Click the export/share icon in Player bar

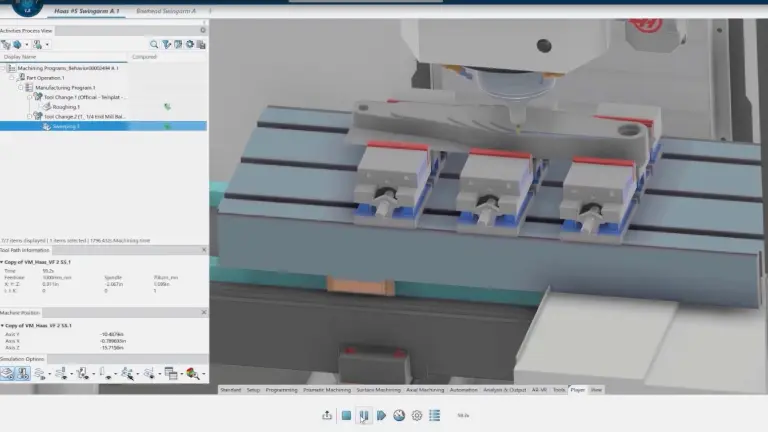(327, 415)
